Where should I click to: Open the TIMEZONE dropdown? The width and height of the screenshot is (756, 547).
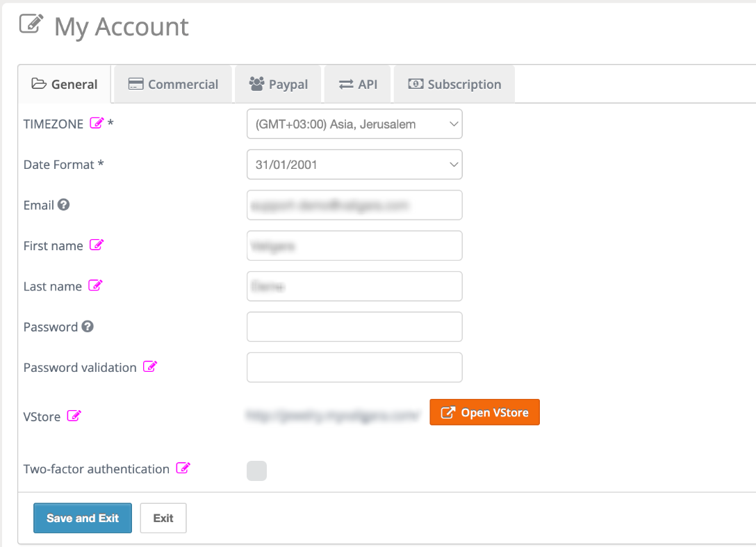pos(354,124)
